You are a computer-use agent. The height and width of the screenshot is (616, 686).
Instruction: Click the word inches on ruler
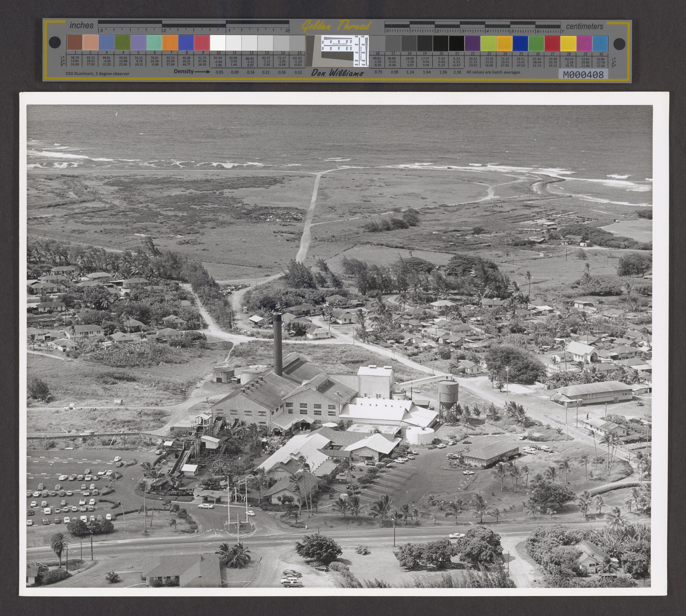82,25
